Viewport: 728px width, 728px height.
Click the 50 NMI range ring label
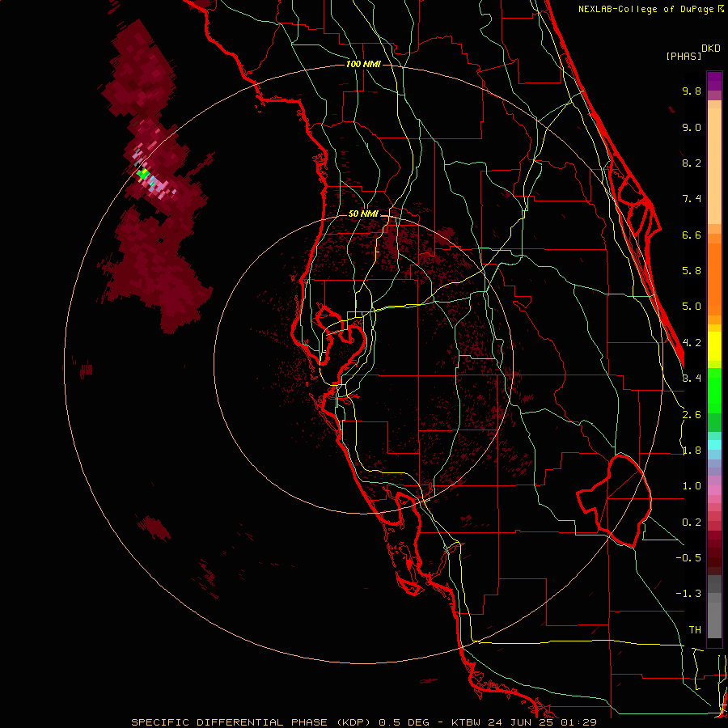[363, 214]
